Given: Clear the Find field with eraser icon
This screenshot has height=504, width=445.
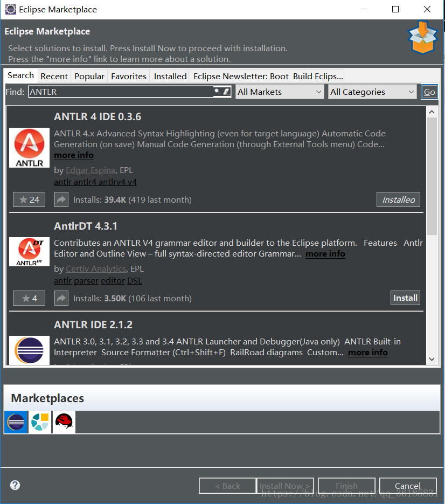Looking at the screenshot, I should (226, 92).
